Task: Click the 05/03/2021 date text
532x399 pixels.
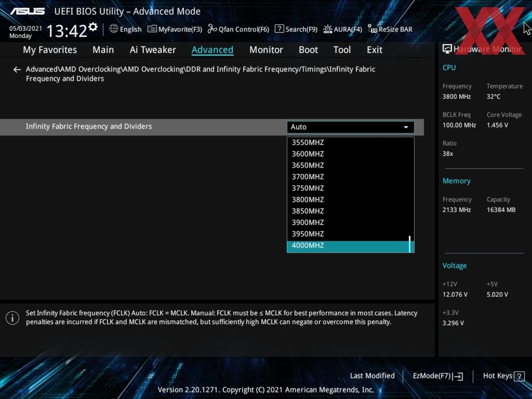Action: [x=26, y=28]
